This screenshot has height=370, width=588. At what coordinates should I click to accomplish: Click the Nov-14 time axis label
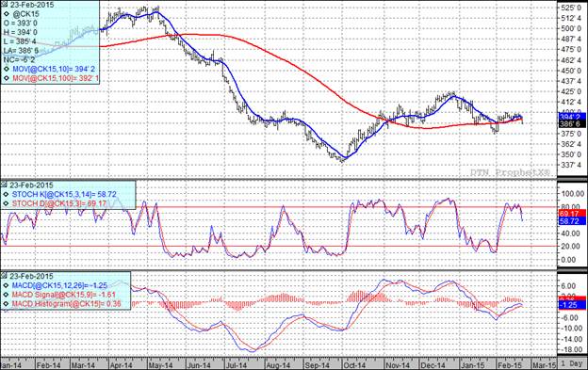[398, 364]
